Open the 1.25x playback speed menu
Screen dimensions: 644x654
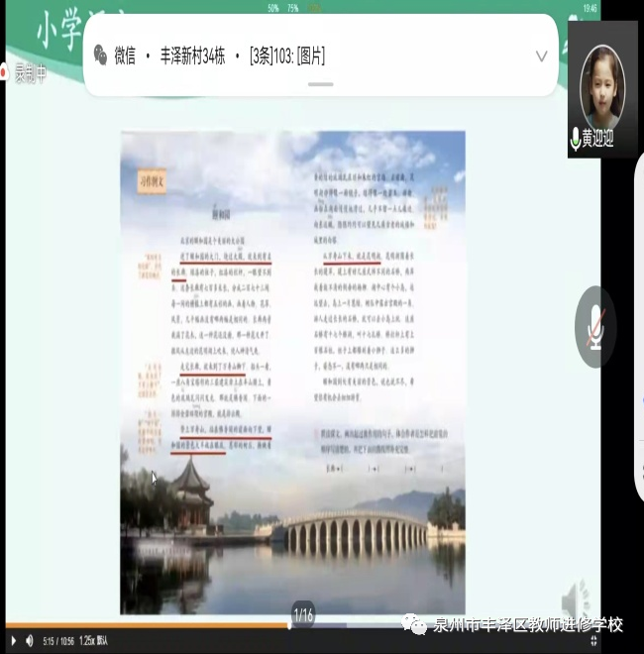coord(87,641)
